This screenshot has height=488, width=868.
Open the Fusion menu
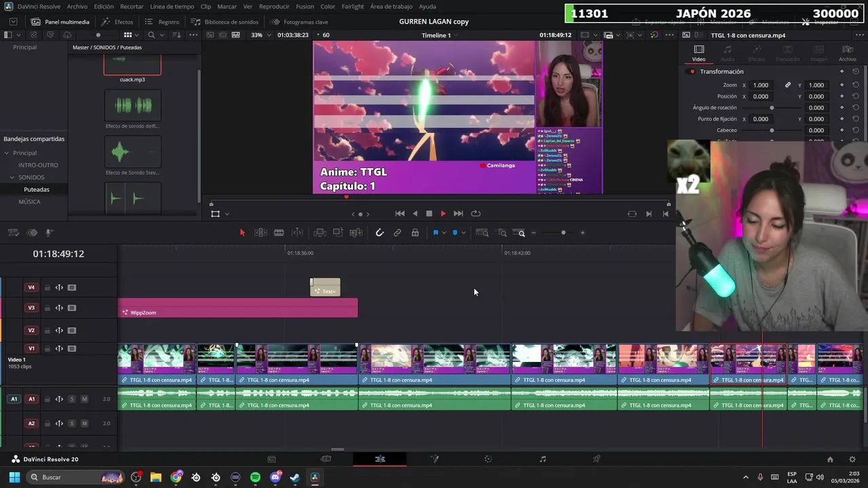[x=305, y=6]
